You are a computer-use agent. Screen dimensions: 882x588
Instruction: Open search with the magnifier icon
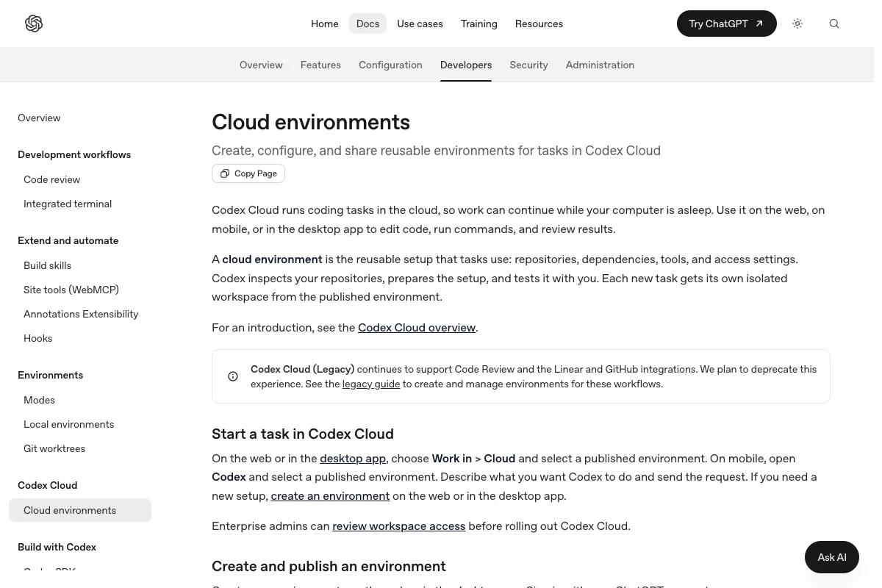pyautogui.click(x=834, y=24)
